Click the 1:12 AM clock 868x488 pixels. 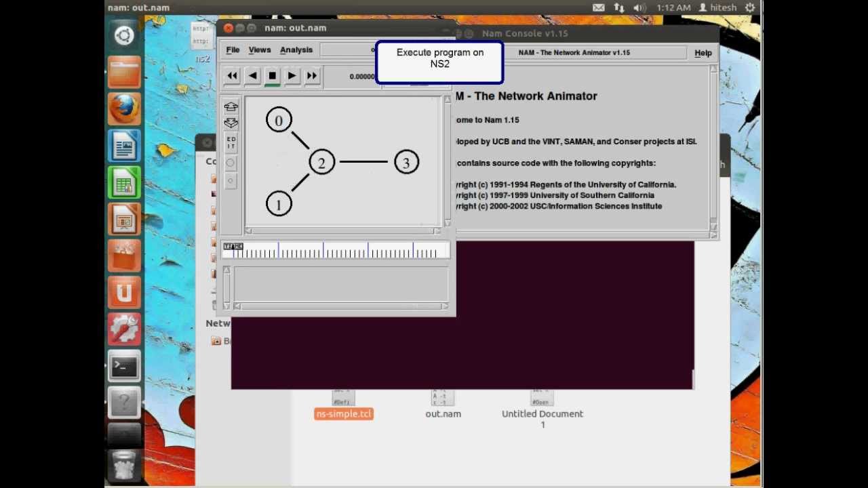[x=673, y=7]
